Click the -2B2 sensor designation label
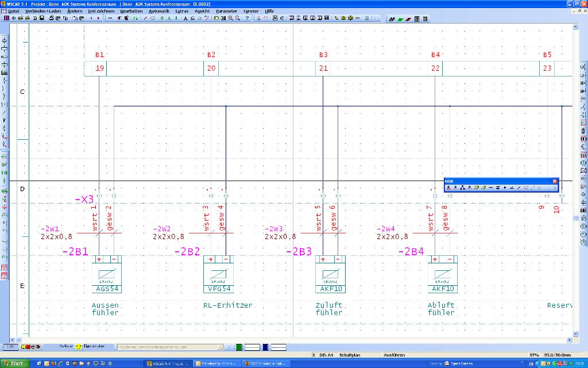588x368 pixels. pyautogui.click(x=187, y=252)
